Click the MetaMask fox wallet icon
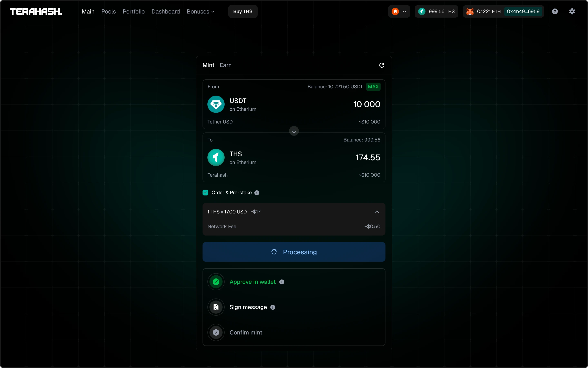Viewport: 588px width, 368px height. point(470,11)
